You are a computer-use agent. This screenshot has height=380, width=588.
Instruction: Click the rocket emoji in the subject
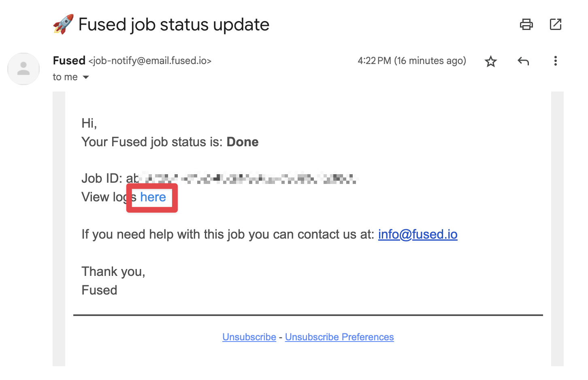(x=63, y=24)
